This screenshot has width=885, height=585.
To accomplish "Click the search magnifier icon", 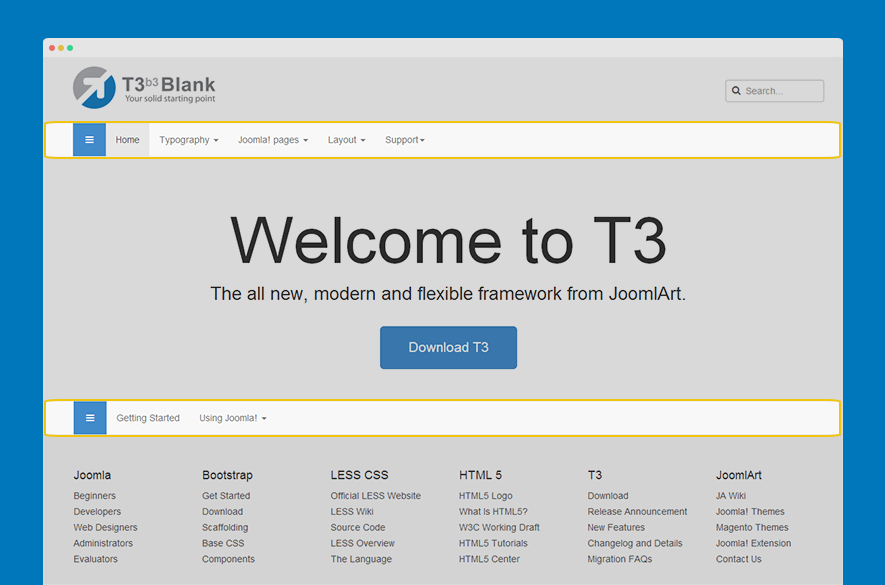I will click(736, 91).
